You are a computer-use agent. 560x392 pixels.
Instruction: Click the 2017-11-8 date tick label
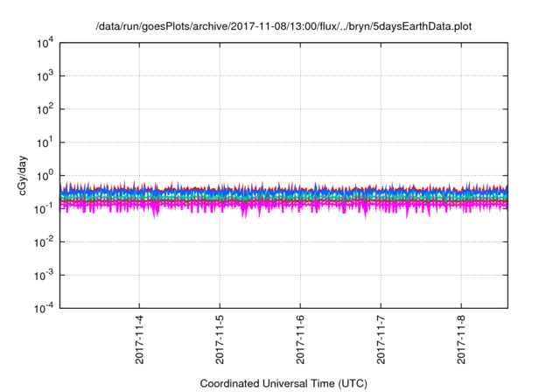(461, 339)
